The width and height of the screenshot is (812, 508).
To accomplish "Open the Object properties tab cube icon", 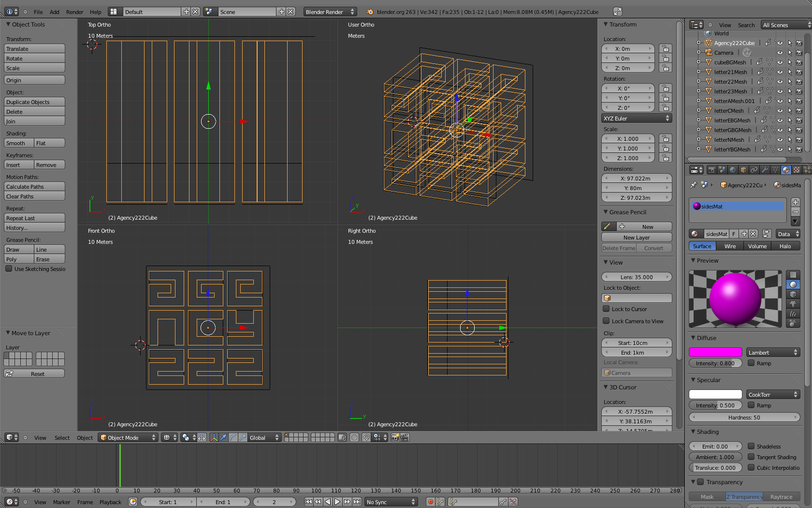I will pyautogui.click(x=743, y=170).
